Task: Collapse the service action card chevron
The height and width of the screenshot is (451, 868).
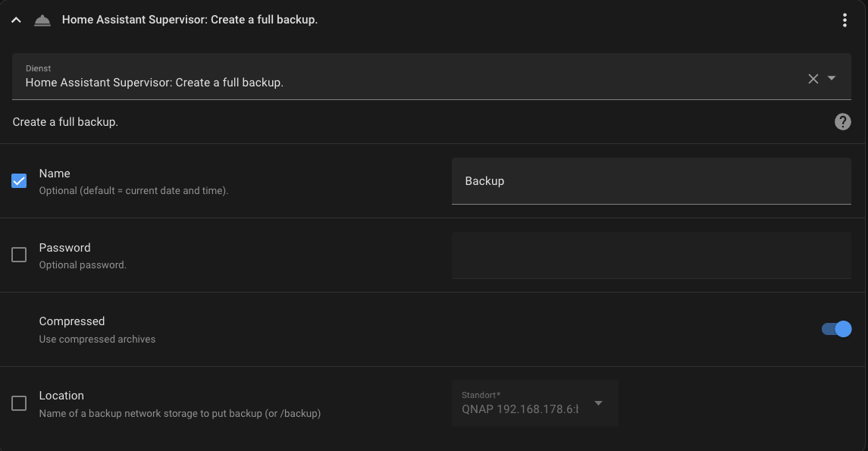Action: (x=16, y=20)
